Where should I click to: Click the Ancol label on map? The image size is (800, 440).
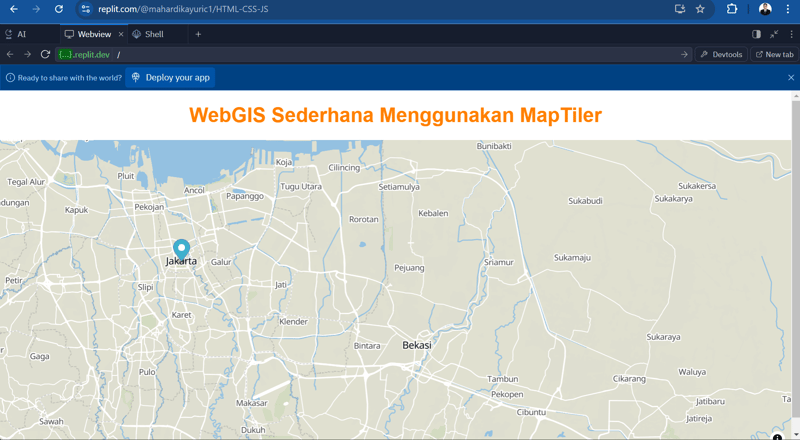(194, 190)
